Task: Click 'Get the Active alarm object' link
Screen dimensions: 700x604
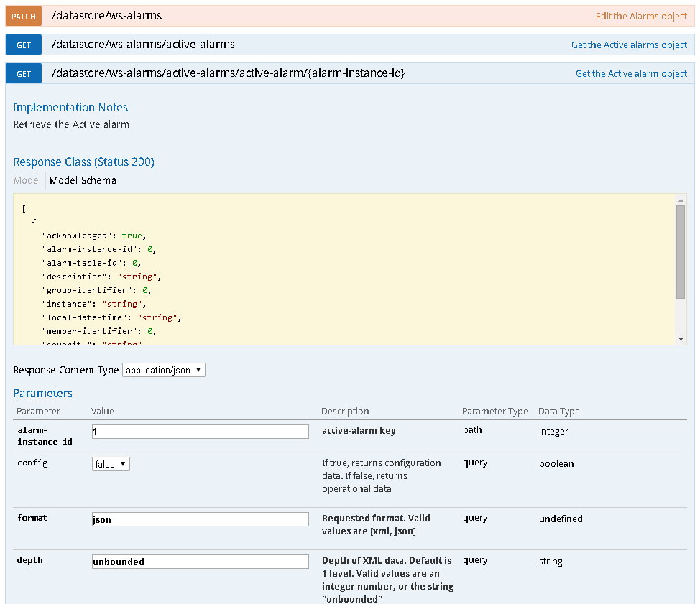Action: [631, 73]
